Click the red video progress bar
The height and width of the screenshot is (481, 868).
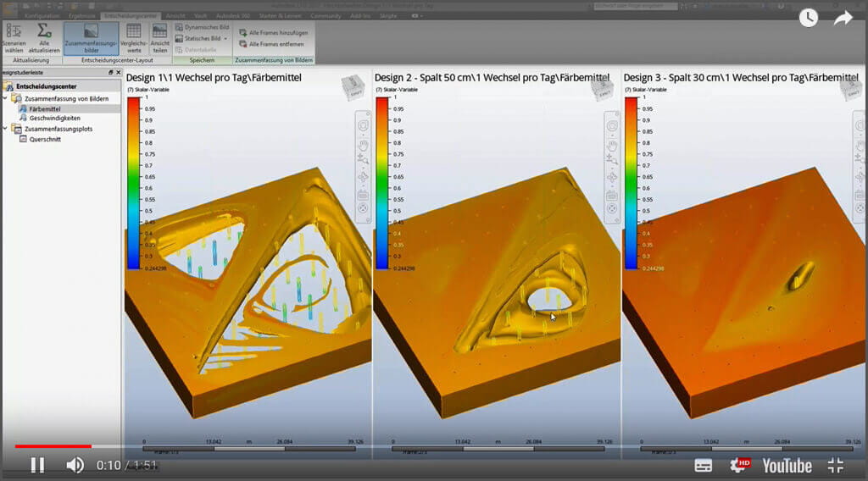[x=53, y=445]
